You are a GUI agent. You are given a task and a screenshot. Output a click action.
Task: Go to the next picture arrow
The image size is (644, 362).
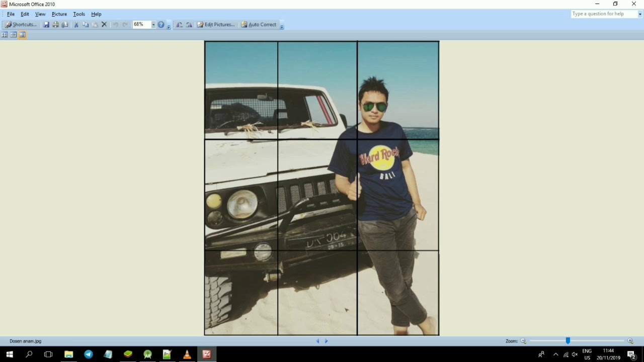[x=326, y=341]
